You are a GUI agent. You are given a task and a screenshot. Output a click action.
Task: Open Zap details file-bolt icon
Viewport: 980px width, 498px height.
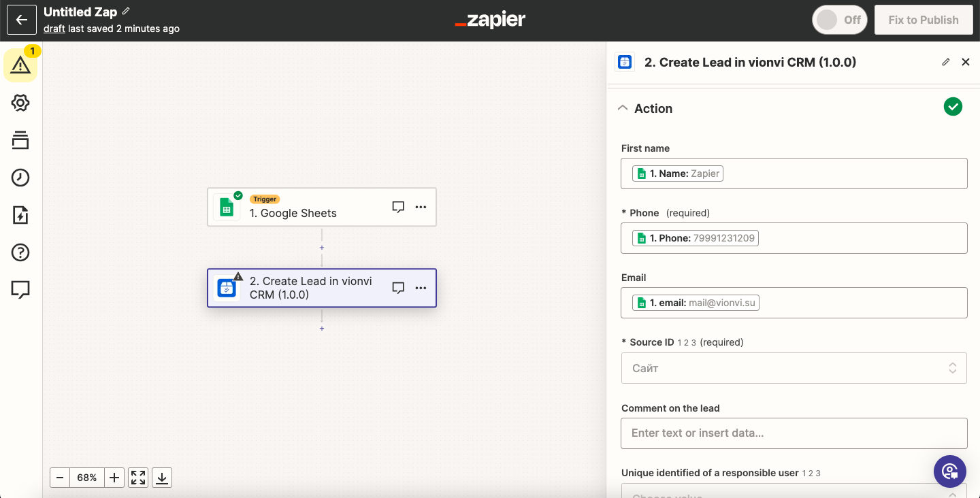coord(20,215)
